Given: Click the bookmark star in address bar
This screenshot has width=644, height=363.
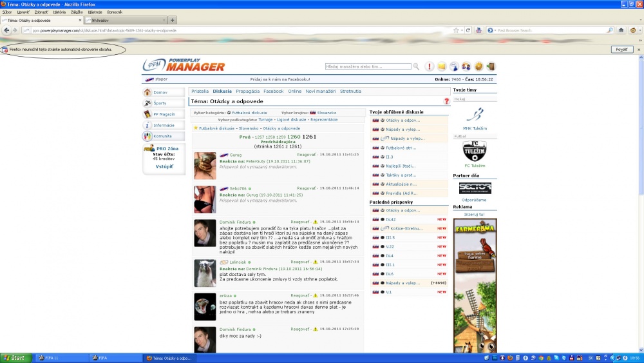Looking at the screenshot, I should click(456, 30).
